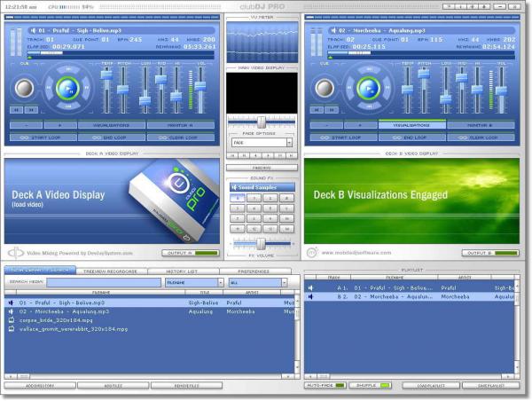
Task: Toggle Auto-Fade in playlist panel
Action: (325, 386)
